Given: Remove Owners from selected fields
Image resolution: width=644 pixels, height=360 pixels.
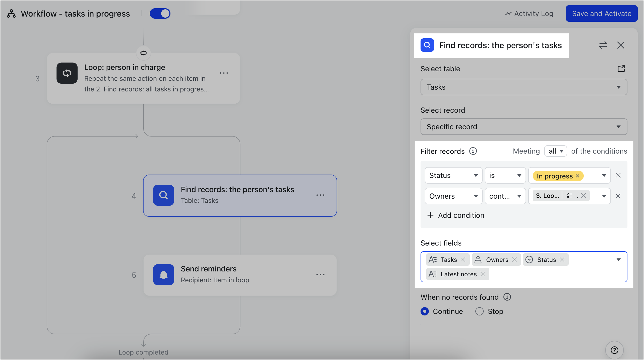Looking at the screenshot, I should coord(514,260).
